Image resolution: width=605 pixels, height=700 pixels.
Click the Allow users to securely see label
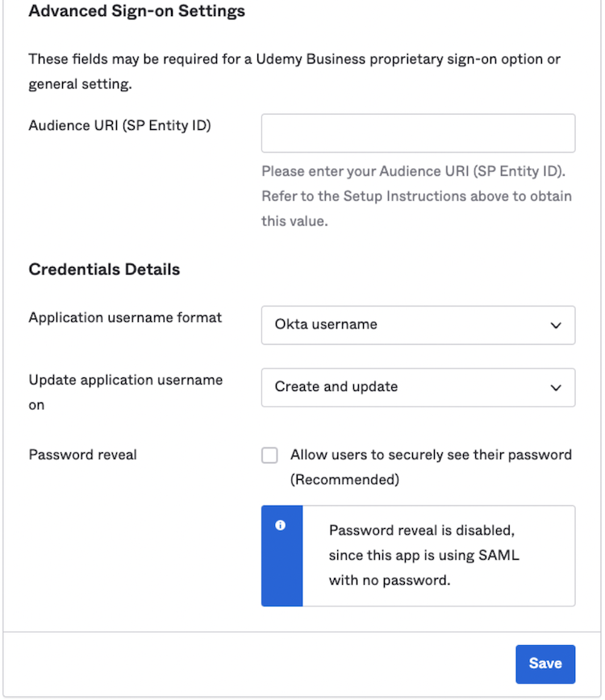coord(431,455)
